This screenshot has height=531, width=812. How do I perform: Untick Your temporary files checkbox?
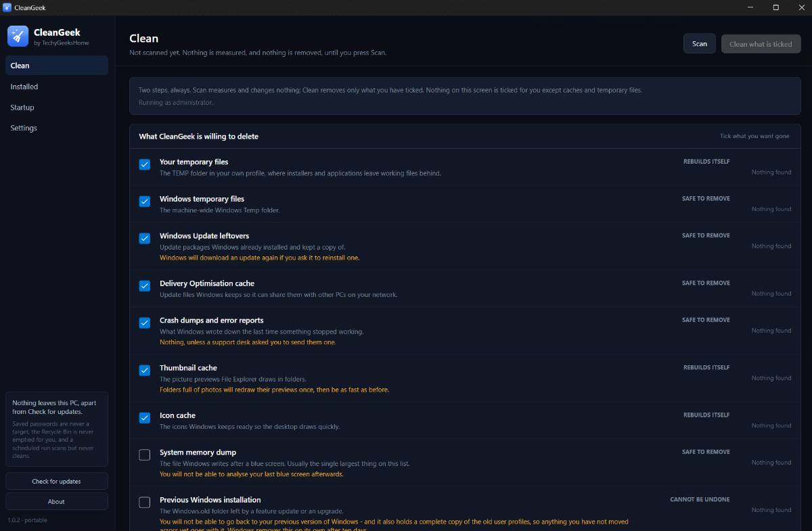(144, 164)
